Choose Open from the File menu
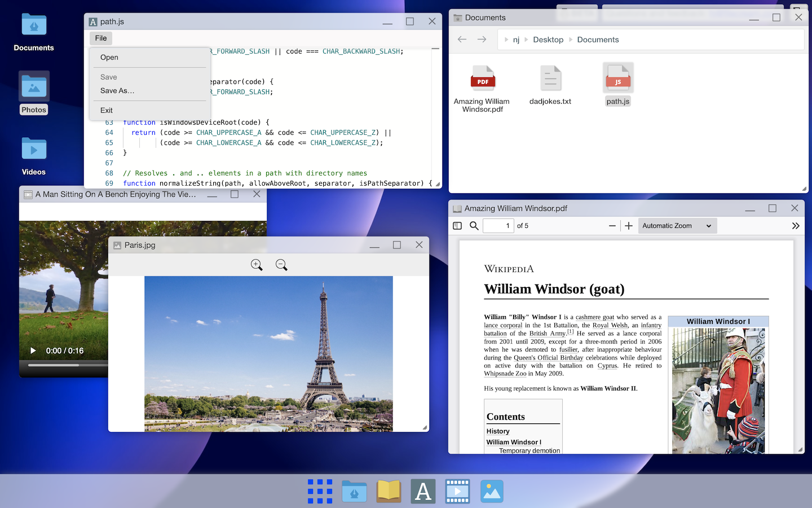 [x=109, y=58]
